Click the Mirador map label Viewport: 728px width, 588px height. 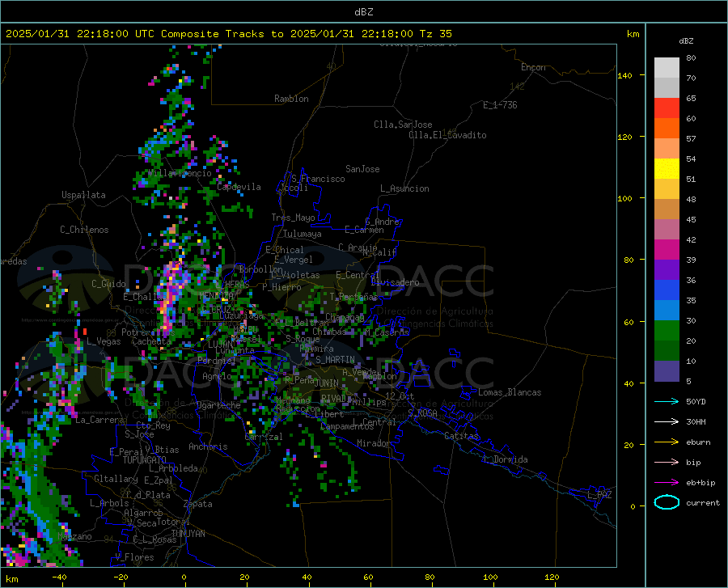tap(373, 443)
